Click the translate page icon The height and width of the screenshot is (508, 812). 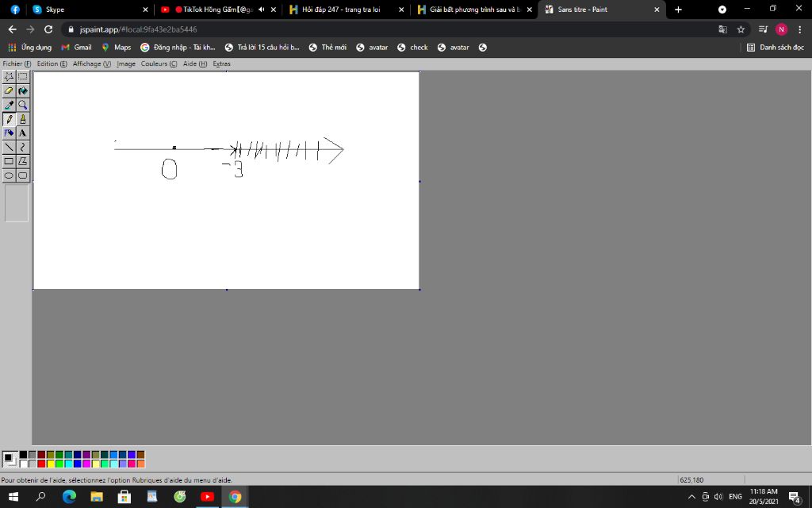pyautogui.click(x=723, y=29)
